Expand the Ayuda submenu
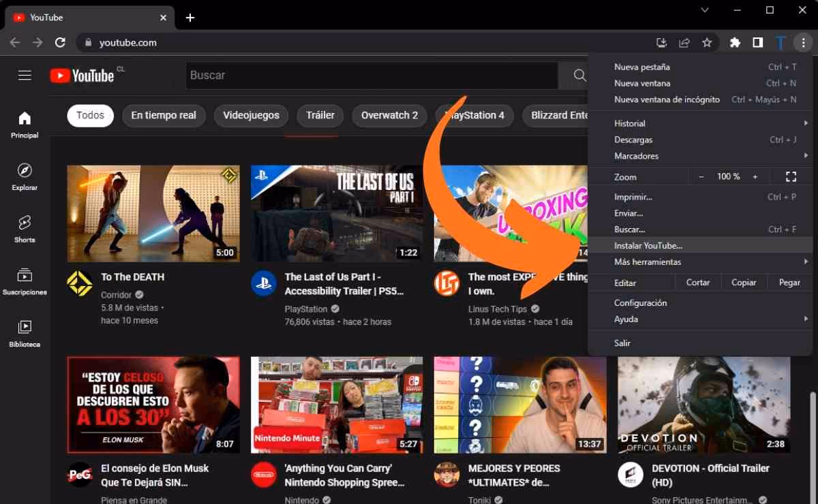Image resolution: width=818 pixels, height=504 pixels. (x=700, y=319)
